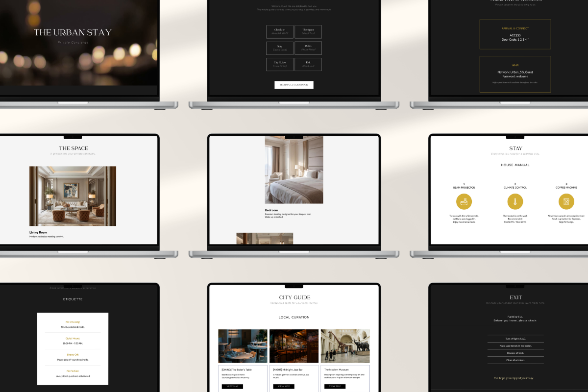
Task: Open The Space (Visual Tour) tile
Action: click(x=308, y=31)
